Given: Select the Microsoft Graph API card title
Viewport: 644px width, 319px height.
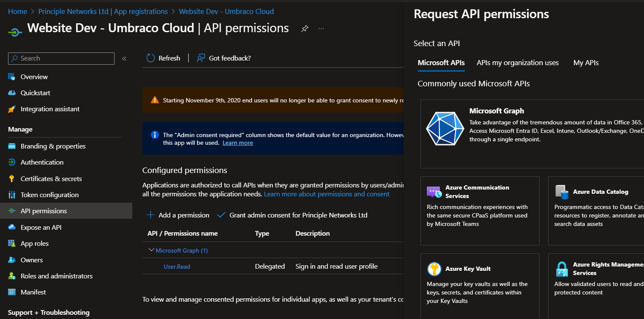Looking at the screenshot, I should point(497,111).
